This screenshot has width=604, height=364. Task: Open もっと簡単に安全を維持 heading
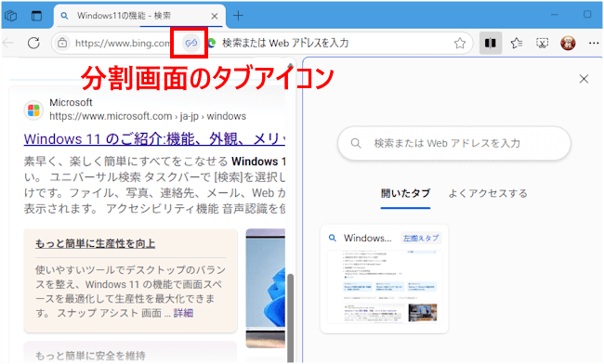[90, 356]
